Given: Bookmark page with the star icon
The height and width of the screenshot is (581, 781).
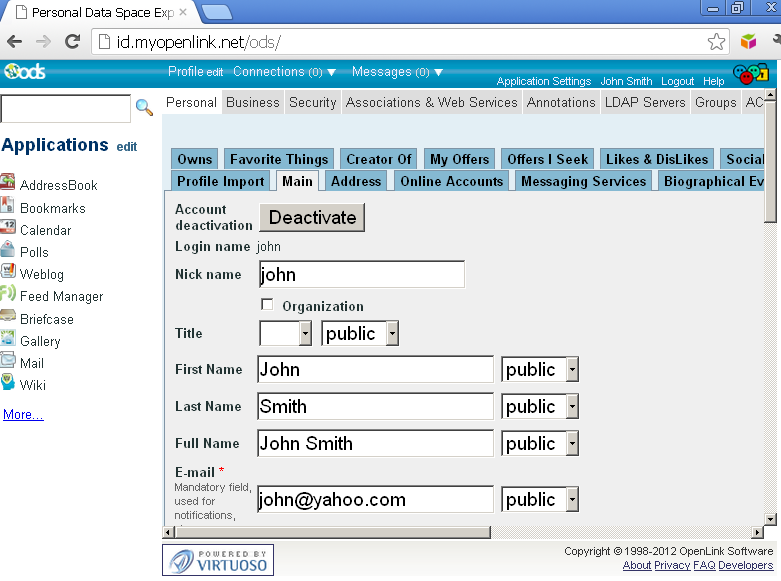Looking at the screenshot, I should pos(716,42).
